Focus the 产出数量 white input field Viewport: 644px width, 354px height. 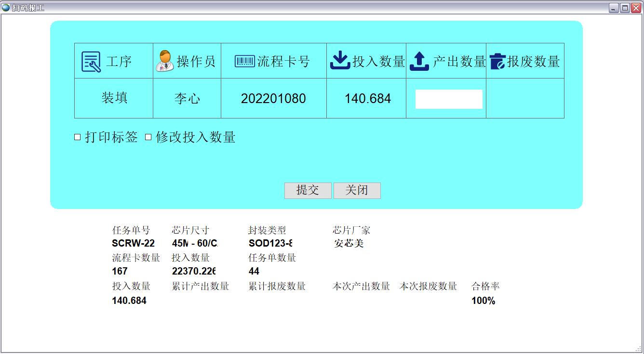coord(449,99)
